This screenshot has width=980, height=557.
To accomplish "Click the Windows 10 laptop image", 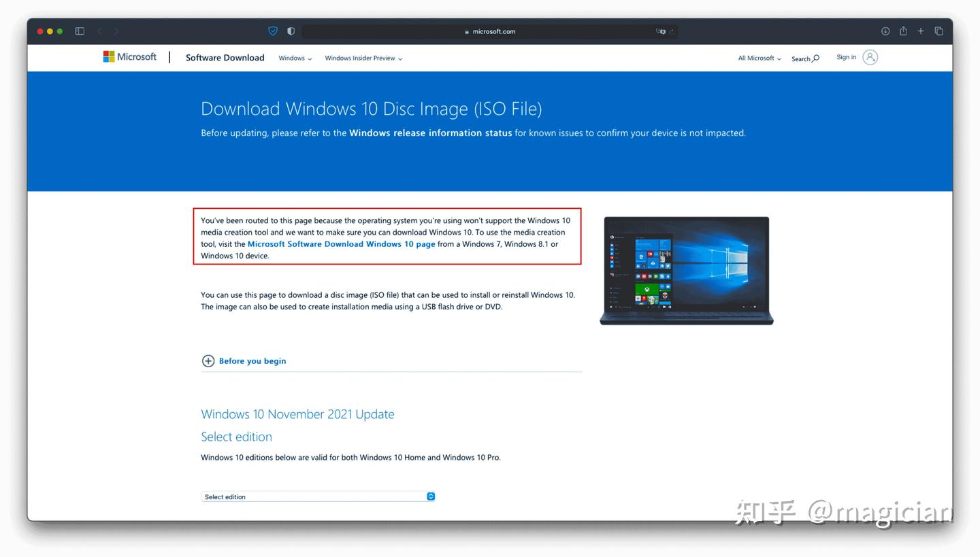I will (x=685, y=270).
